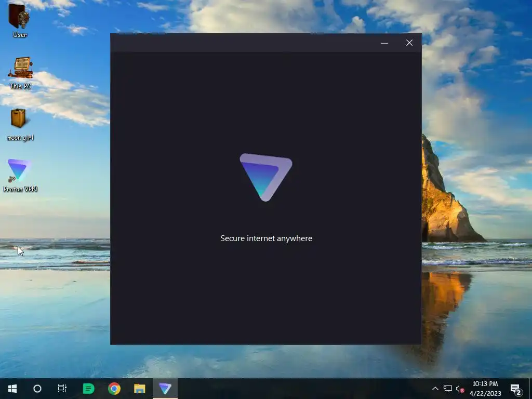This screenshot has width=532, height=399.
Task: Launch Google Chrome from the taskbar
Action: (114, 389)
